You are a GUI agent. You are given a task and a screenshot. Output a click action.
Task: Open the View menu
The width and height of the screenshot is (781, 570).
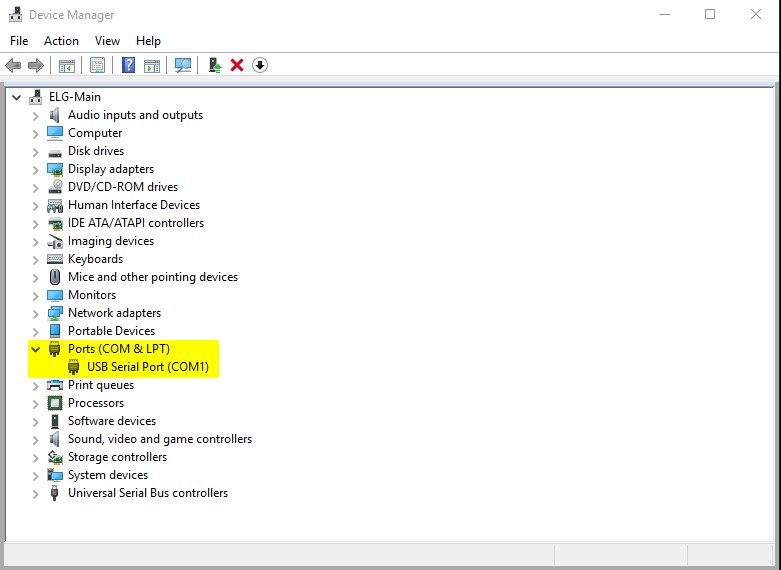(107, 41)
